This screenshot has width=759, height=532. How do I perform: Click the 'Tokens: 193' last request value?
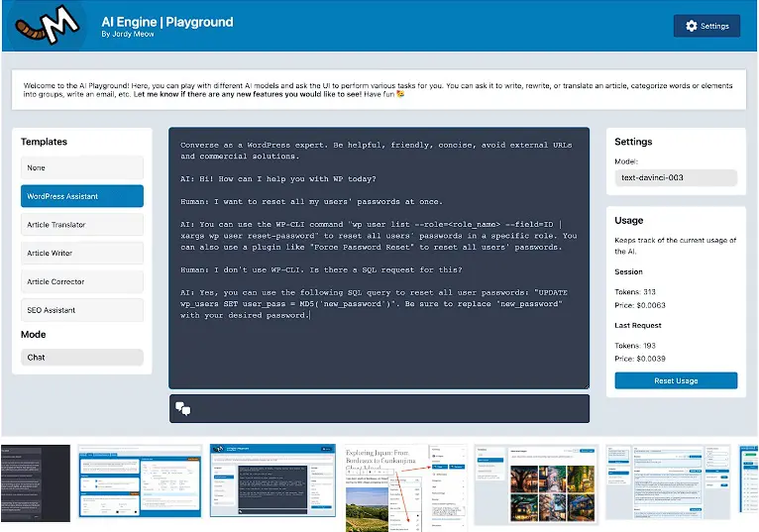tap(635, 346)
